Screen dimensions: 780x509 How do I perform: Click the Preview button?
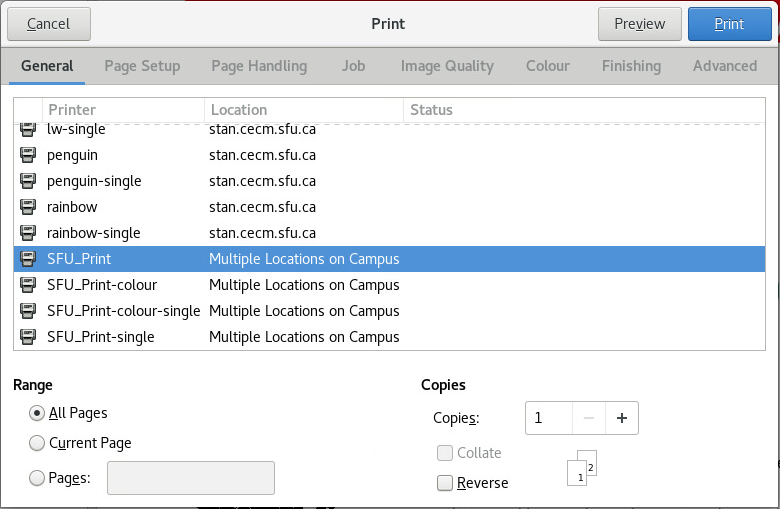coord(640,24)
